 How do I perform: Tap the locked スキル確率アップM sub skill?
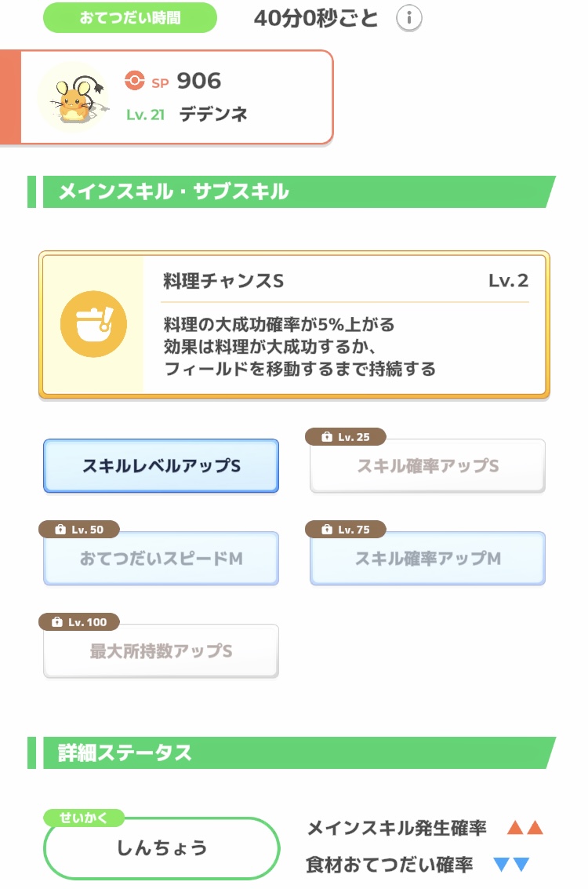(x=427, y=559)
